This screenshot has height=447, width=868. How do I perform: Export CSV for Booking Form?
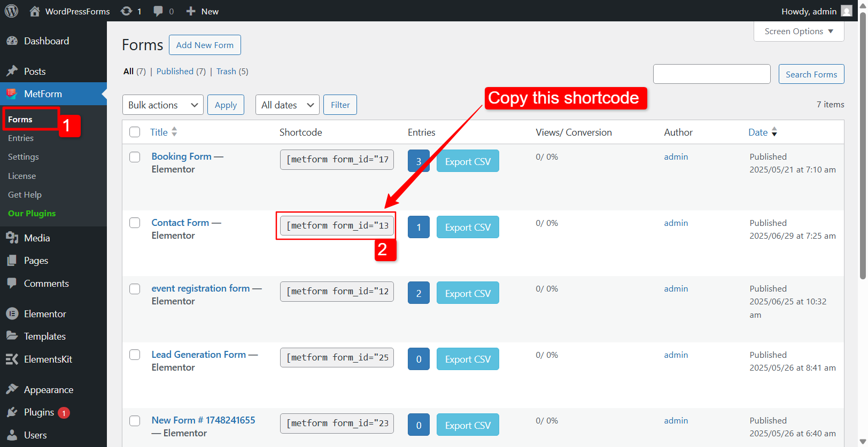(x=468, y=161)
